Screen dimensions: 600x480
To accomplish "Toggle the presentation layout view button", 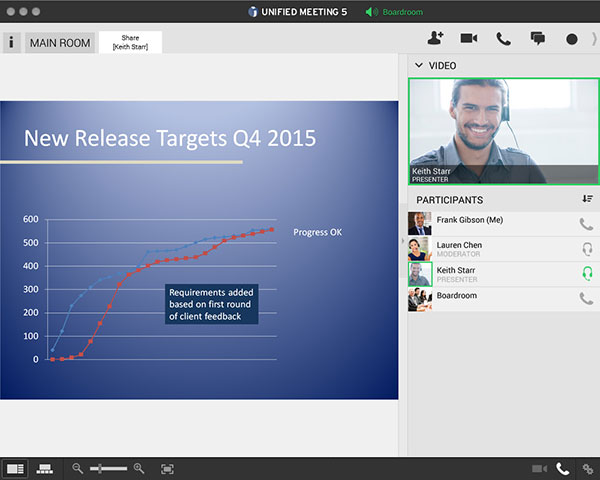I will 44,468.
